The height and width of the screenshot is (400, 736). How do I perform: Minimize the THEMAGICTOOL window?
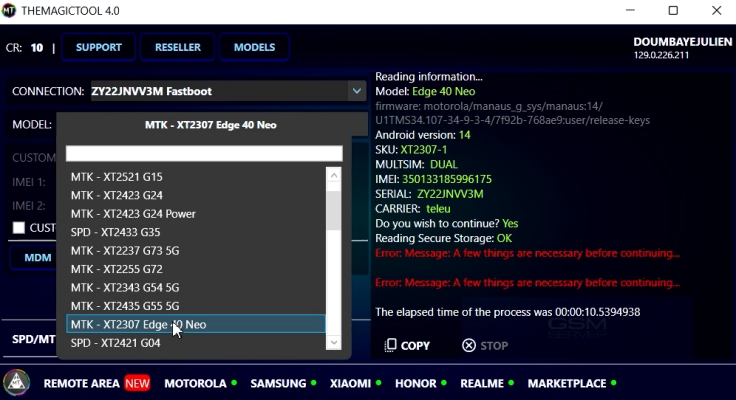pos(630,10)
